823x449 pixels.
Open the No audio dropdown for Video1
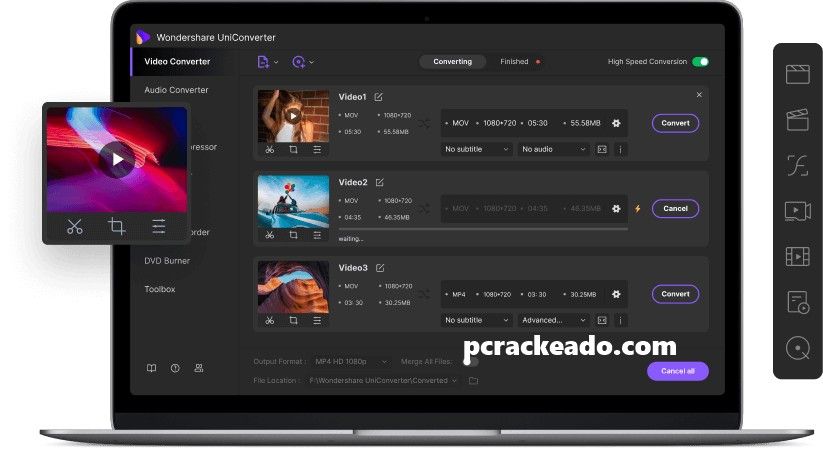553,149
